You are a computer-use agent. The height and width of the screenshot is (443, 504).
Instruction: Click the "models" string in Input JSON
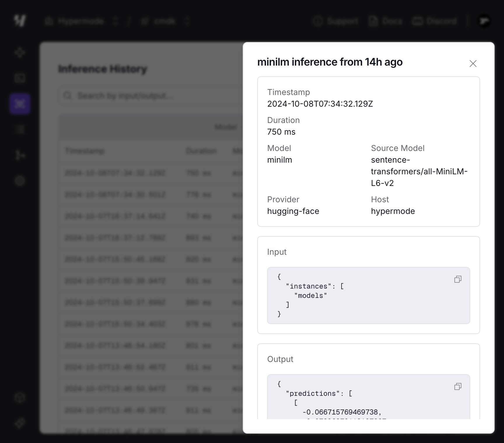pyautogui.click(x=311, y=296)
